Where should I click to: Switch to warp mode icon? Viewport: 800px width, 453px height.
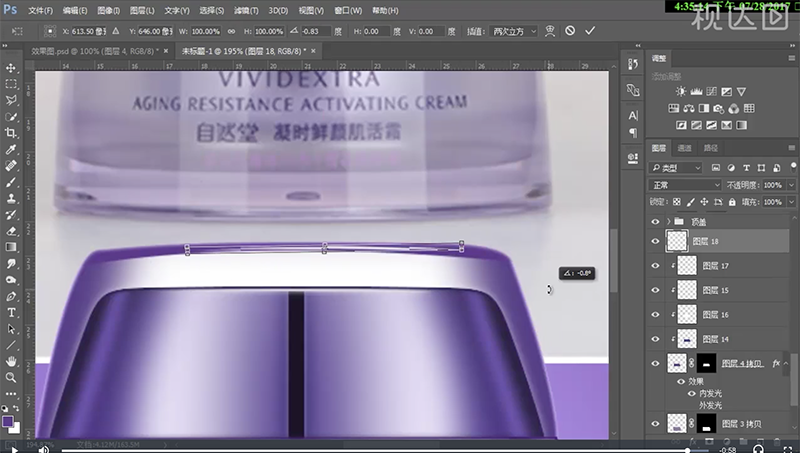tap(549, 31)
